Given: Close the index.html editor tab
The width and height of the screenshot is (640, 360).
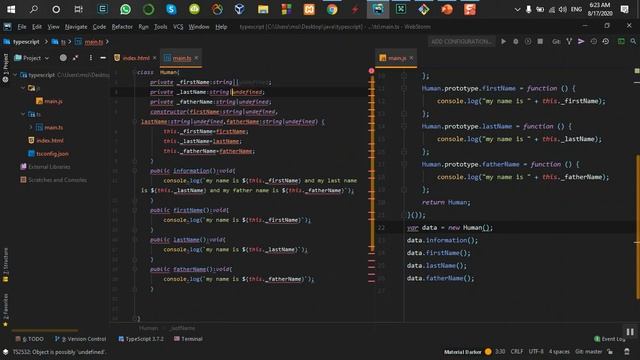Looking at the screenshot, I should 154,58.
